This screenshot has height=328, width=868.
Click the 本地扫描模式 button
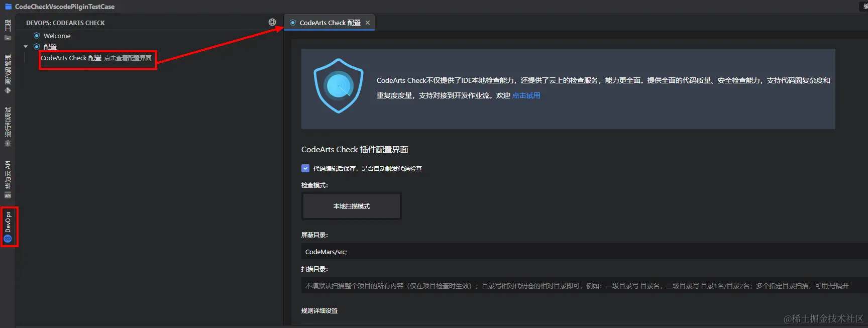tap(351, 206)
